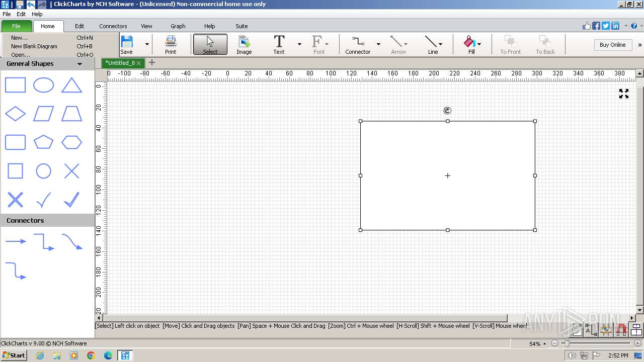Open the Line tool dropdown arrow
644x362 pixels.
441,44
